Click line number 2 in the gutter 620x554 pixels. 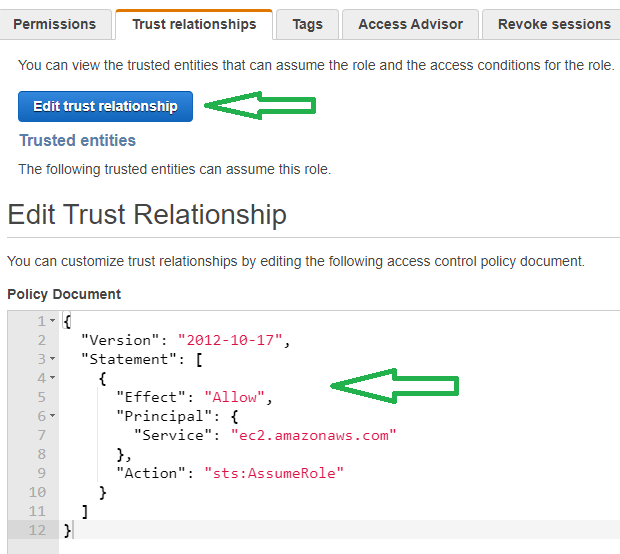pyautogui.click(x=40, y=340)
